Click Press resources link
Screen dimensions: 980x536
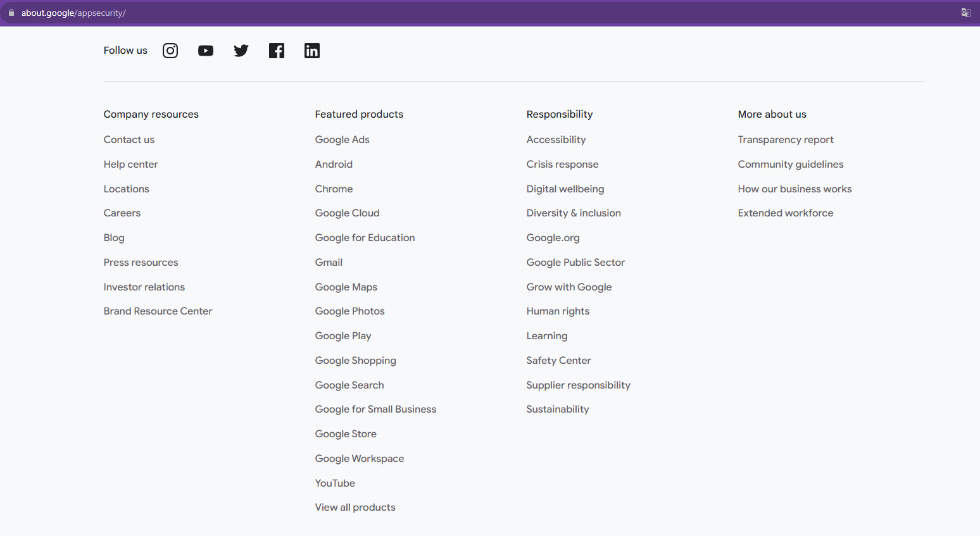(x=141, y=263)
